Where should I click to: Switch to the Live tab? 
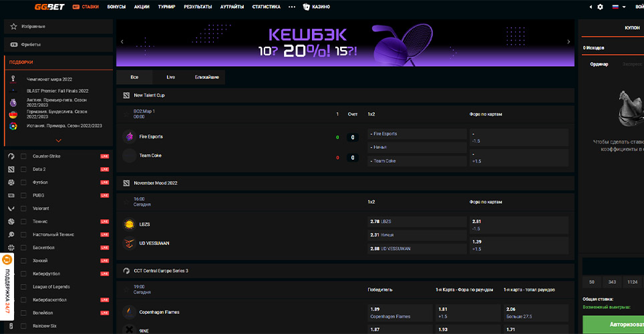coord(171,77)
